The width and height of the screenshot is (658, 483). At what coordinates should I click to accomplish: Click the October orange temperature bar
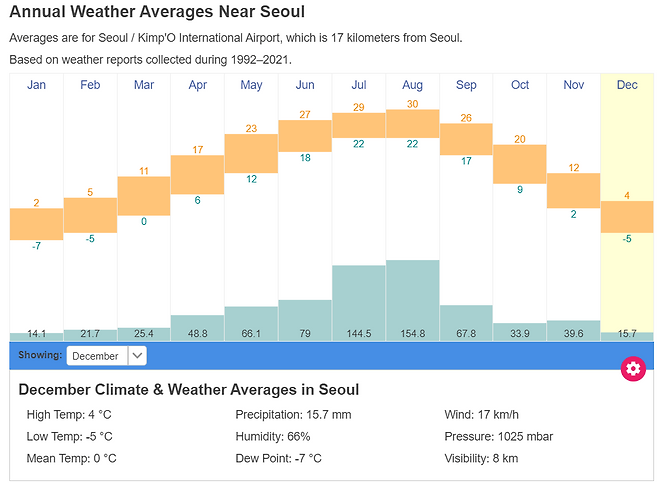click(520, 164)
